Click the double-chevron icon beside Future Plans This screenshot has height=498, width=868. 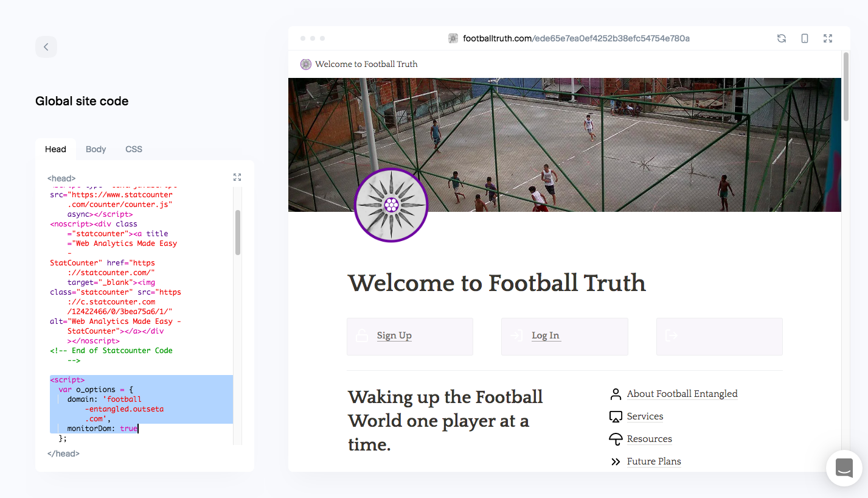(616, 461)
